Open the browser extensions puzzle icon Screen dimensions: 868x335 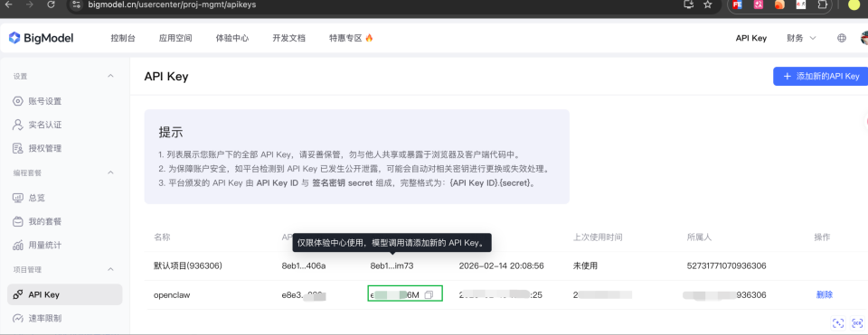coord(823,5)
